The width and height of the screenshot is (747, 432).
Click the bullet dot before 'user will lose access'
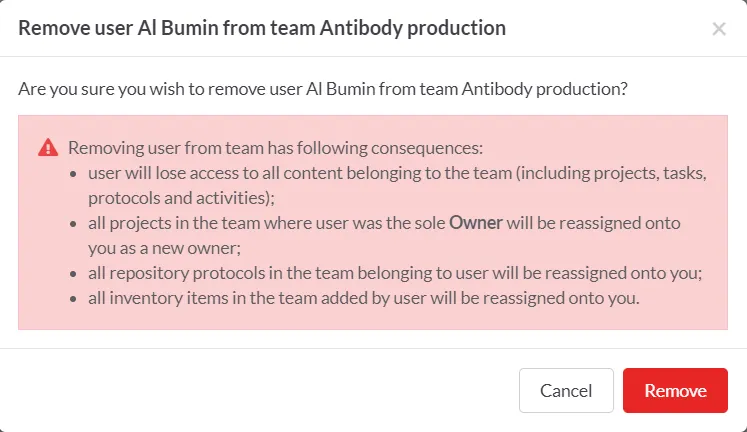[76, 172]
